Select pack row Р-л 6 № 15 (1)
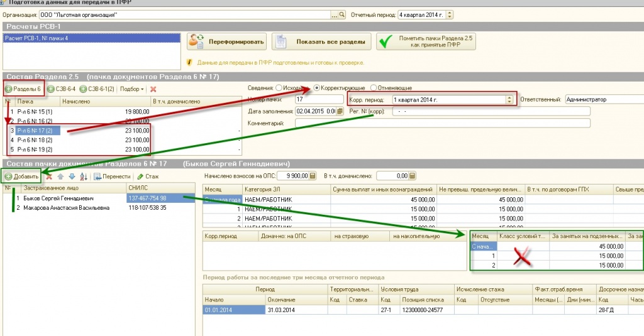Viewport: 644px width, 336px height. [123, 112]
